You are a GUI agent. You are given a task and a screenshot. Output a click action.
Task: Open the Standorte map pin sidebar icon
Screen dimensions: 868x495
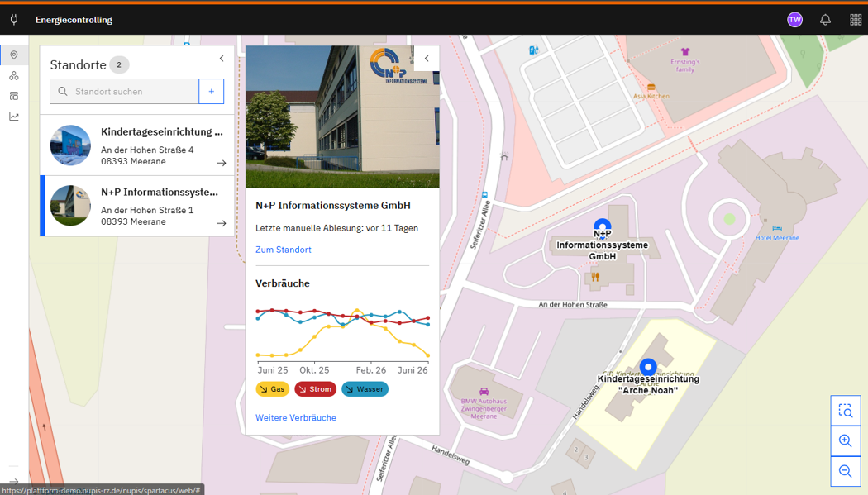coord(14,55)
